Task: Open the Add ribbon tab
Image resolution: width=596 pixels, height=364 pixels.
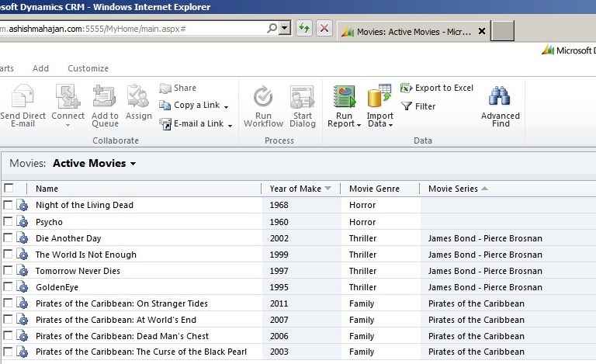Action: coord(40,68)
